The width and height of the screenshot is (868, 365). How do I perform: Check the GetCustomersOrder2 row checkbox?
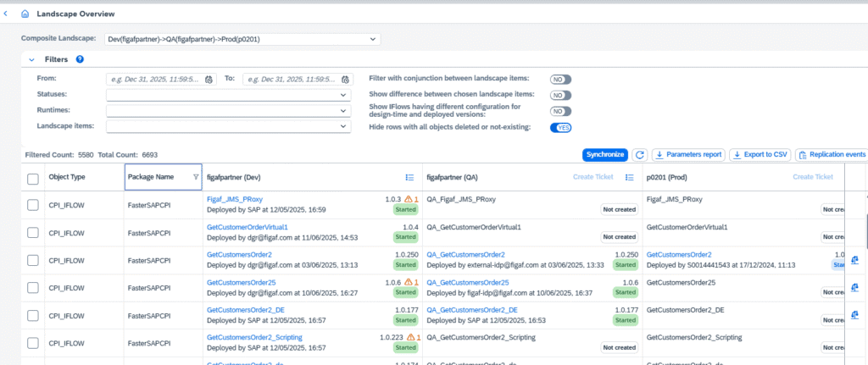pyautogui.click(x=33, y=260)
